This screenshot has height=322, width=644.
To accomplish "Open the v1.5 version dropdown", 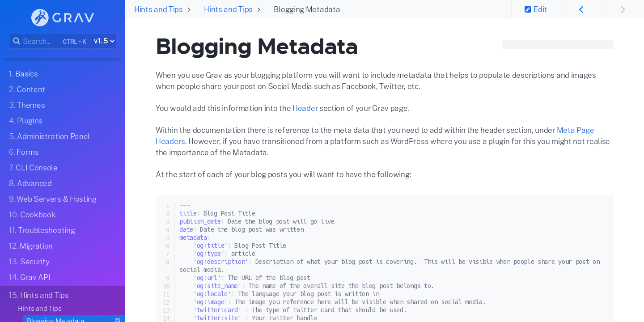I will point(103,41).
